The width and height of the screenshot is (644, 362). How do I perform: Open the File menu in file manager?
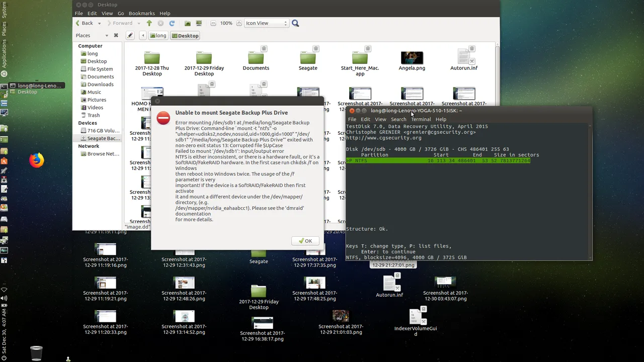pyautogui.click(x=79, y=13)
